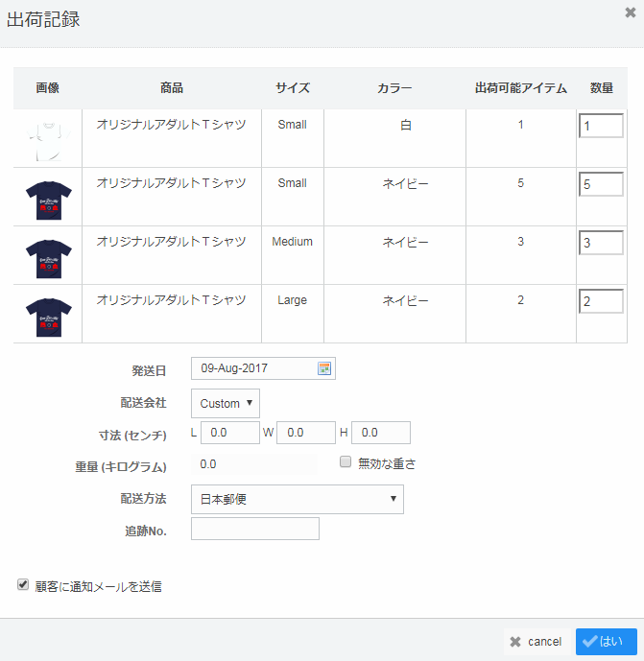Click the navy Large T-shirt thumbnail
This screenshot has height=661, width=644.
48,315
